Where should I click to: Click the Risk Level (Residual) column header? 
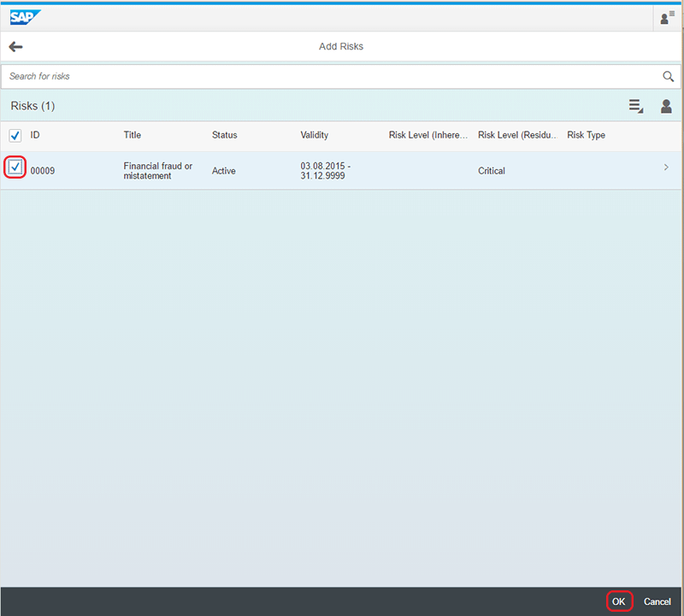518,135
